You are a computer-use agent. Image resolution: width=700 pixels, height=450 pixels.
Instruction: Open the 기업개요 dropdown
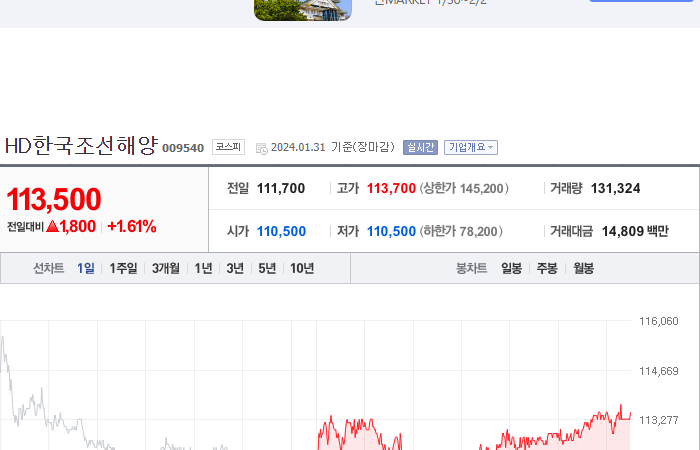click(471, 147)
